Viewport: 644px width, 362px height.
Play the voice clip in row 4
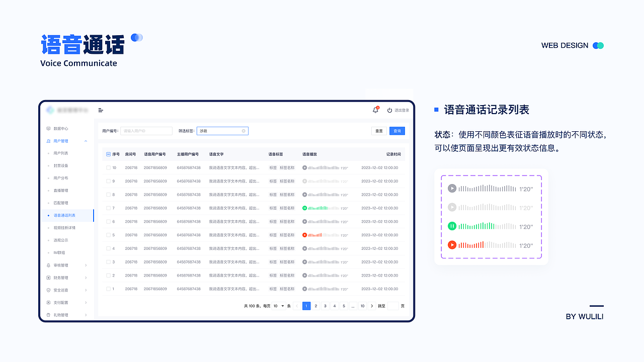point(304,248)
